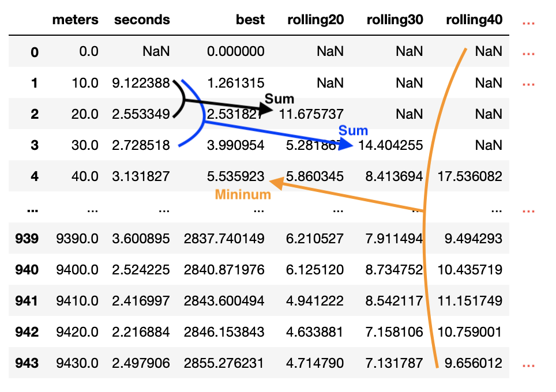556x392 pixels.
Task: Click the 'meters' column header
Action: pyautogui.click(x=75, y=20)
